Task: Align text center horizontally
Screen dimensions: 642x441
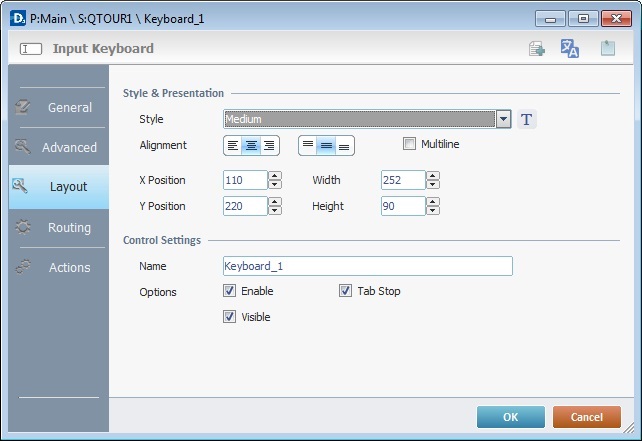Action: click(x=251, y=145)
